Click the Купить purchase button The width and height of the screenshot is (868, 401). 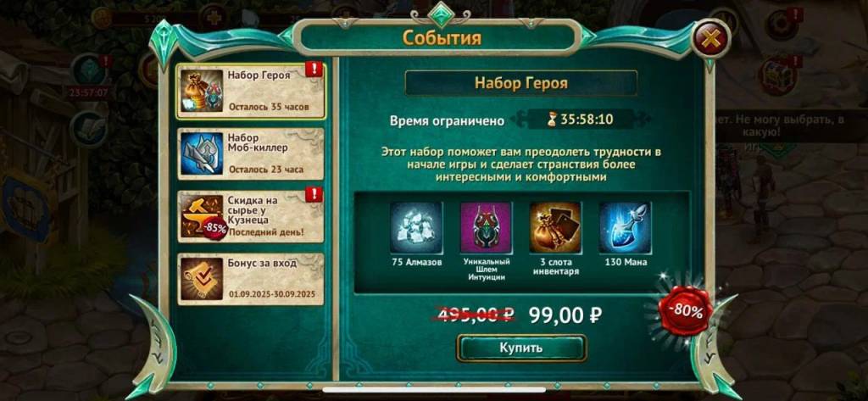(x=521, y=348)
